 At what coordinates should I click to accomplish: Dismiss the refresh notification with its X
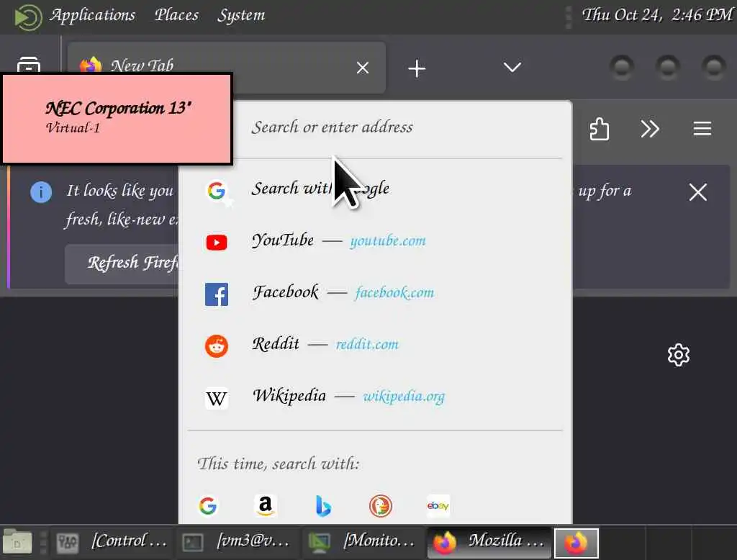pos(698,192)
